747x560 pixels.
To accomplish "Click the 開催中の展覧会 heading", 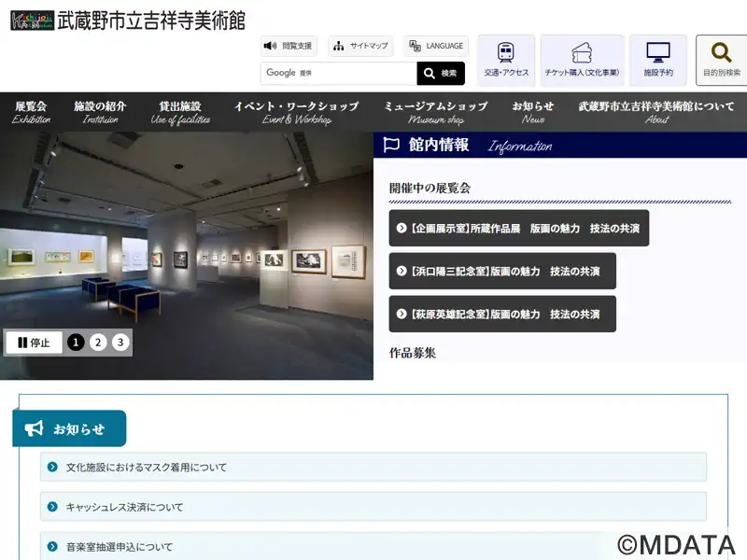I will coord(430,189).
